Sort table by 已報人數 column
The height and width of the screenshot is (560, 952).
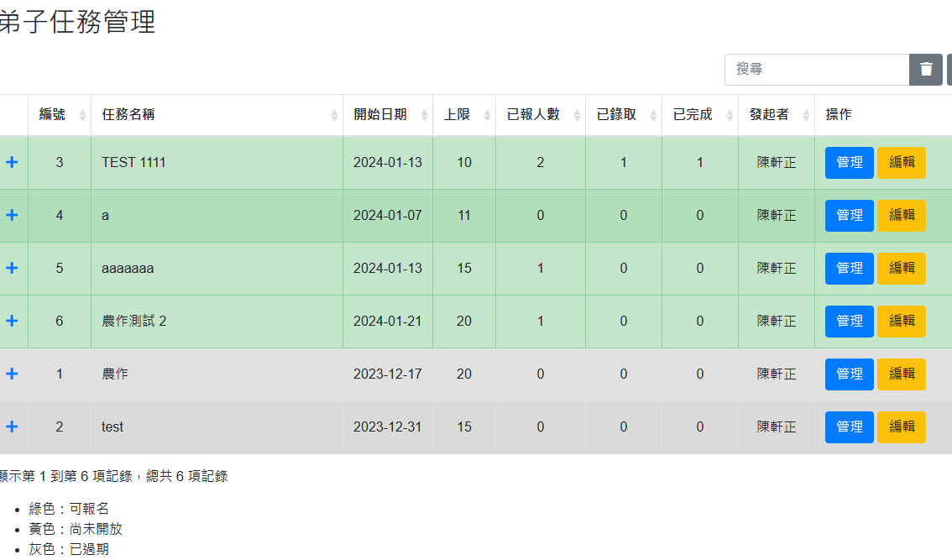(540, 115)
